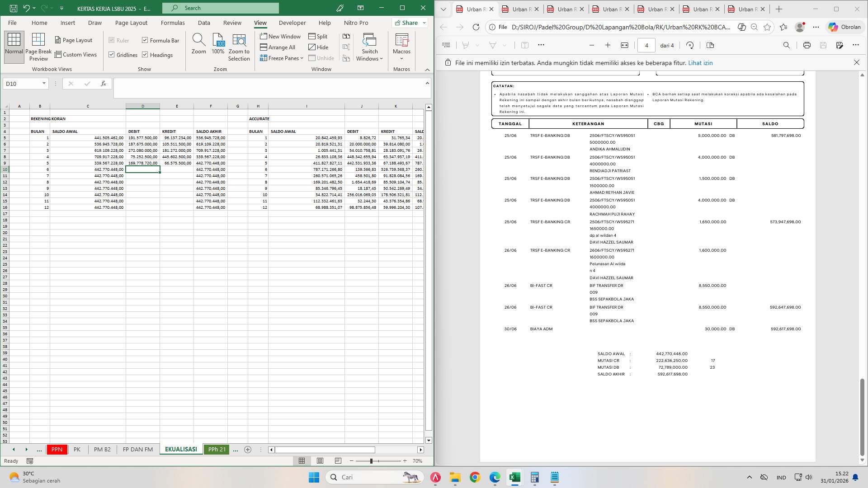Enable the Ruler checkbox
This screenshot has height=488, width=868.
click(x=112, y=40)
